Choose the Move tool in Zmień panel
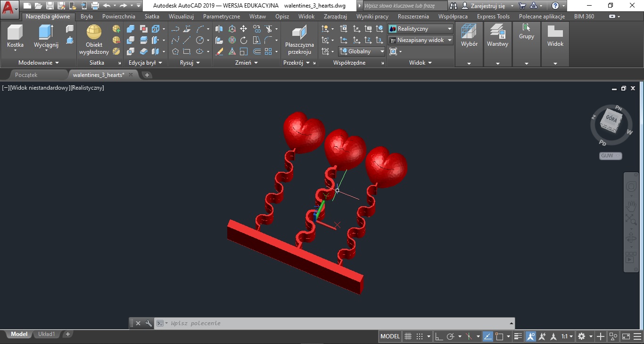The height and width of the screenshot is (344, 644). [x=244, y=29]
